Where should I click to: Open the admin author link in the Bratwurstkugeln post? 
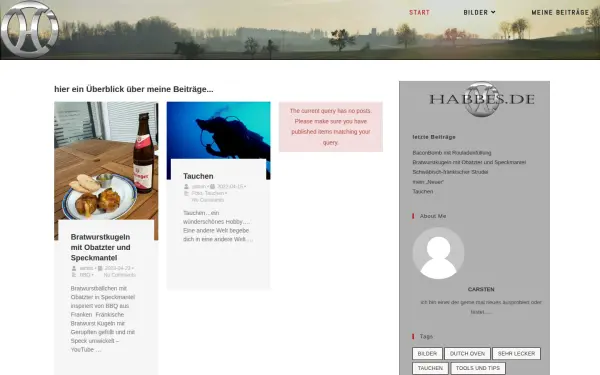(x=86, y=268)
